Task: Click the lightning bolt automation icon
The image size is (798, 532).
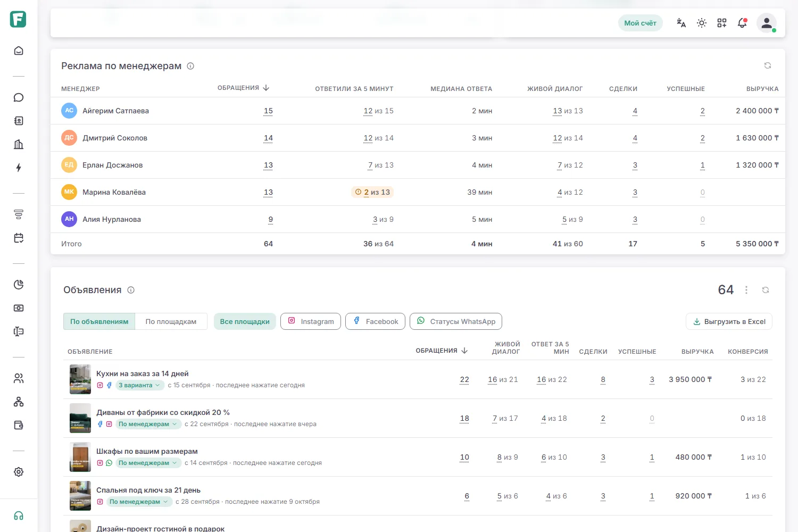Action: click(19, 168)
